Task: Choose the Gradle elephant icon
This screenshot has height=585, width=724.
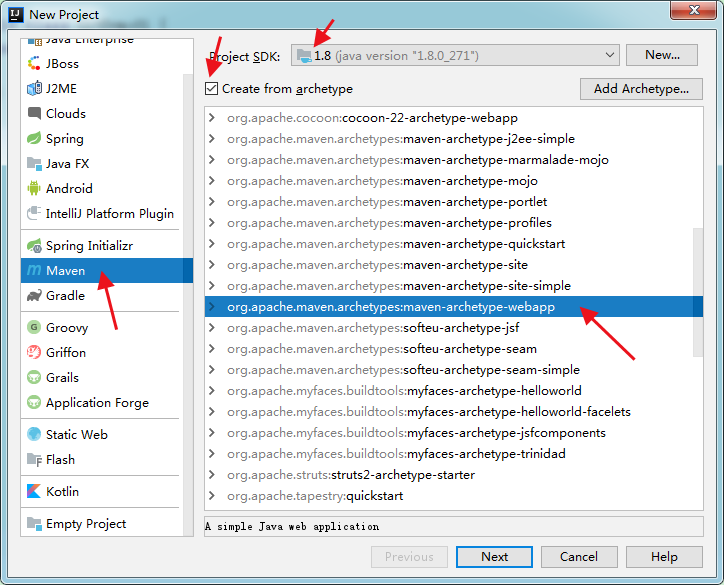Action: [34, 296]
